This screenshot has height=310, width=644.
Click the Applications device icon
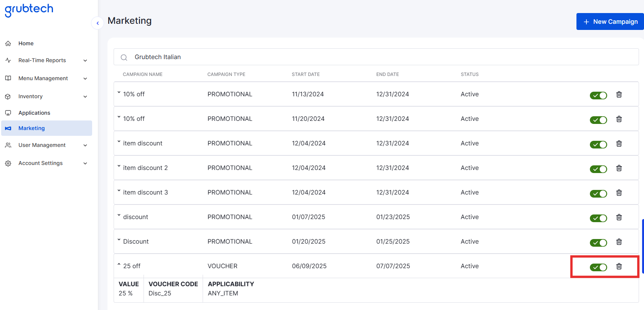point(8,113)
